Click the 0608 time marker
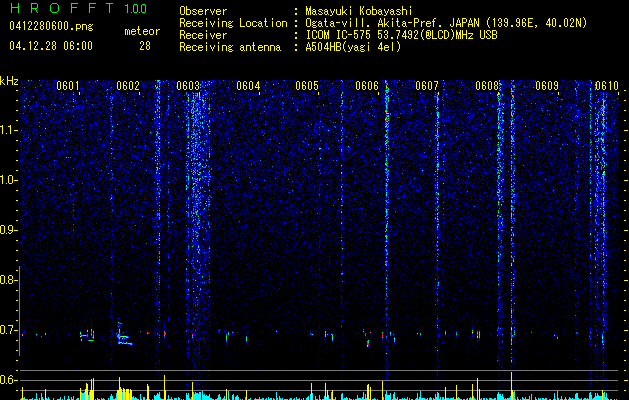Screen dimensions: 629x400 coord(487,86)
